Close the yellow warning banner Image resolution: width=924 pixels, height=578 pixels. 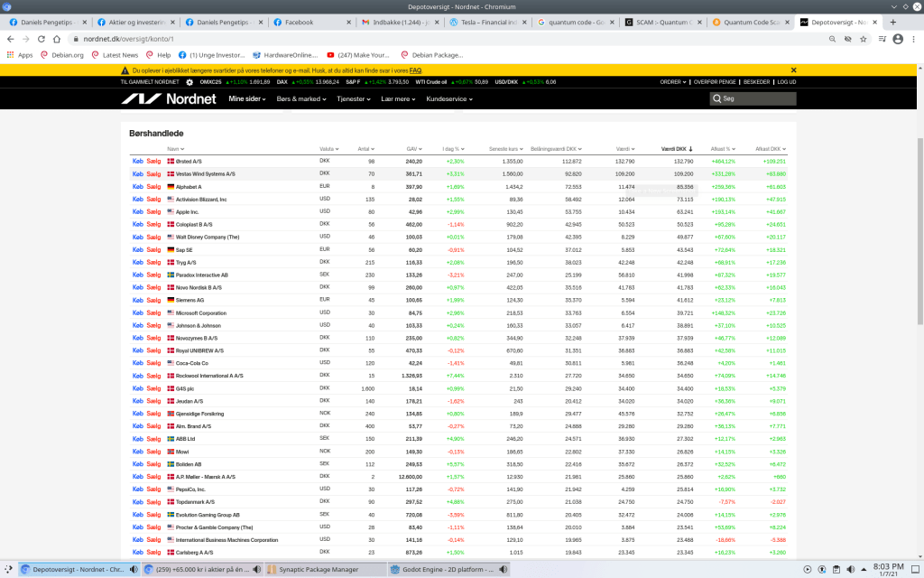pyautogui.click(x=793, y=70)
